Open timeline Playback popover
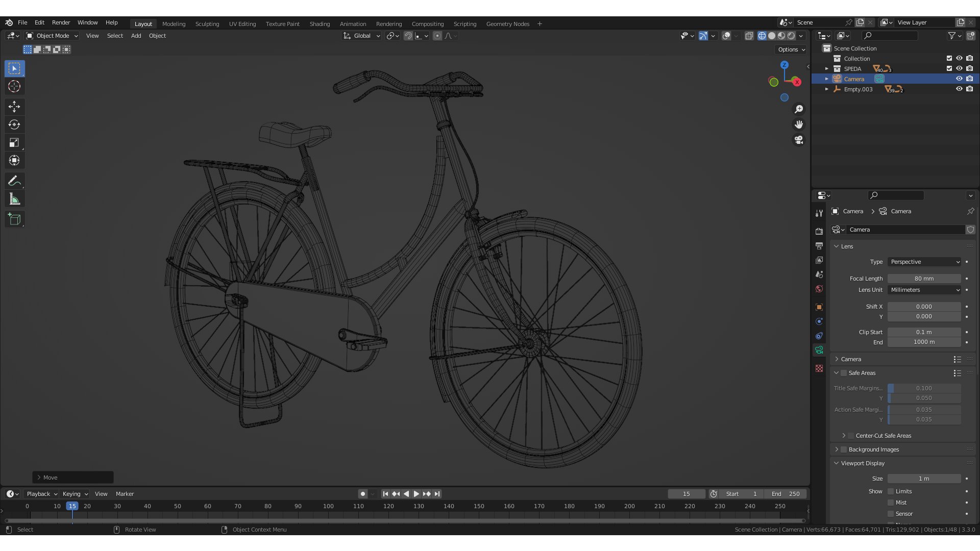The image size is (980, 551). click(42, 494)
